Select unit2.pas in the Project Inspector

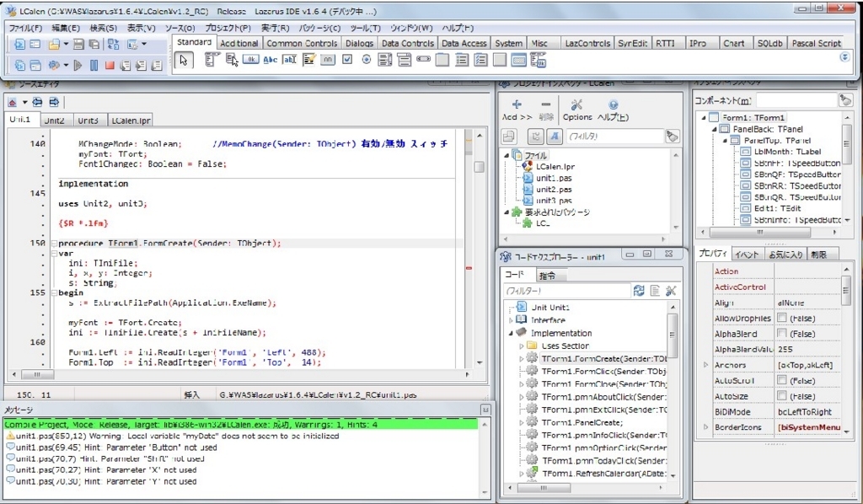pos(554,190)
